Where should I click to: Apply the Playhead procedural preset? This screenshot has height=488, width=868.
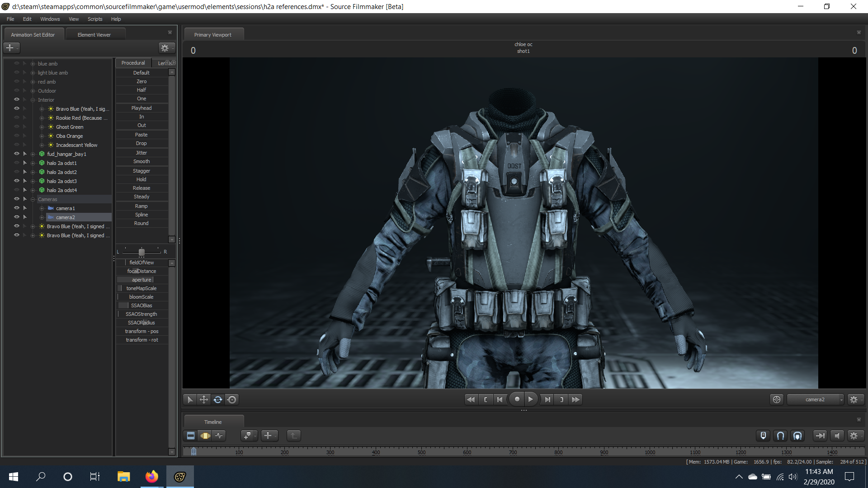(142, 108)
